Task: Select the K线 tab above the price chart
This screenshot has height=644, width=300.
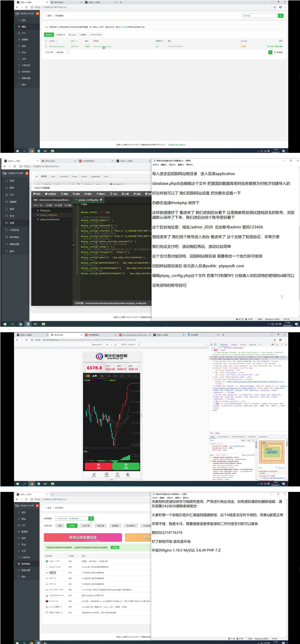Action: 88,376
